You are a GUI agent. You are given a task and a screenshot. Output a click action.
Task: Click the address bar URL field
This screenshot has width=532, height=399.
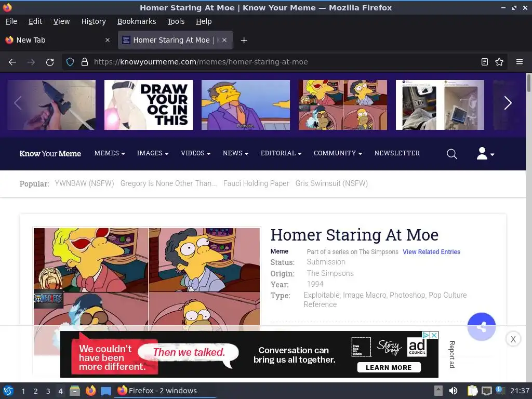[x=284, y=62]
